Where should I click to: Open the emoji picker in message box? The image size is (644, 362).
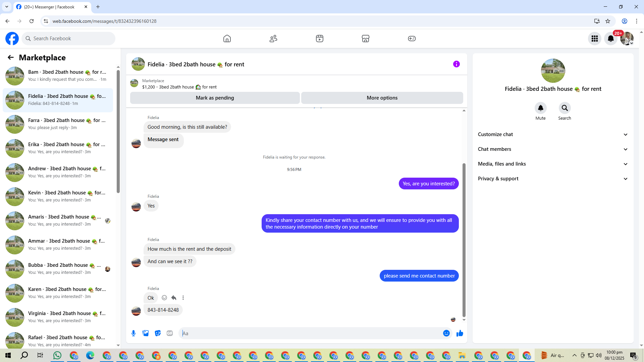(x=446, y=333)
